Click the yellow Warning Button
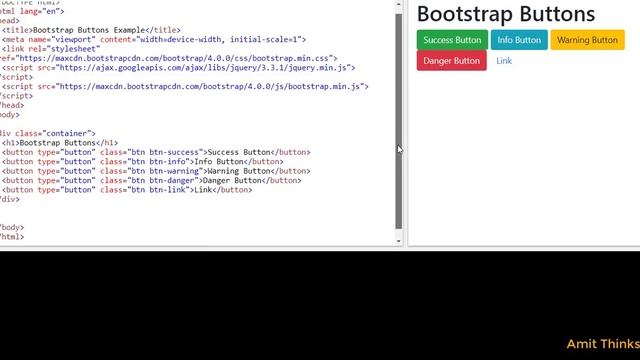Viewport: 640px width, 360px height. click(587, 40)
